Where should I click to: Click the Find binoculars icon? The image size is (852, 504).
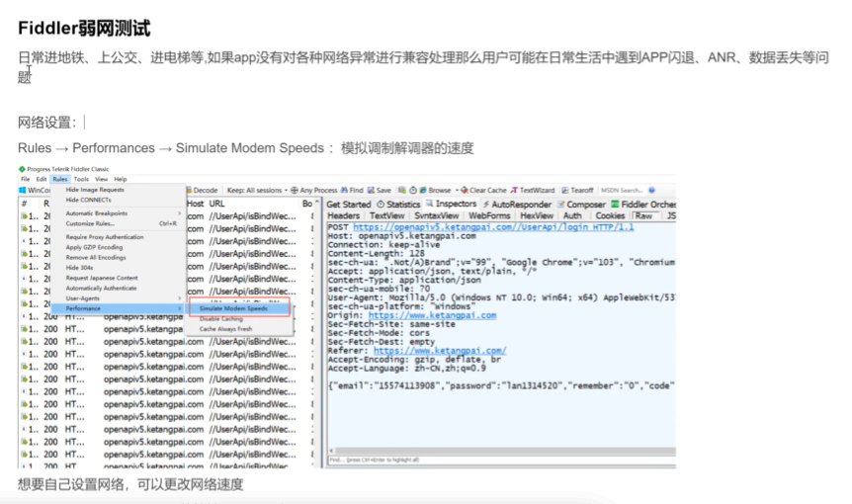click(344, 190)
